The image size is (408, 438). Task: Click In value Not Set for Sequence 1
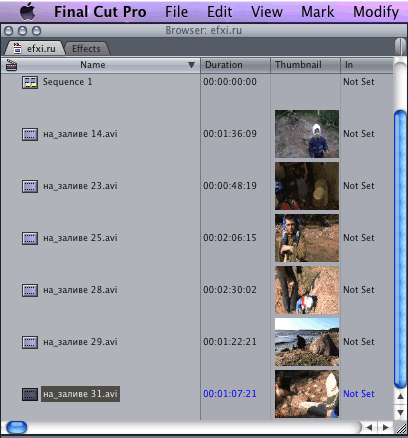coord(359,82)
